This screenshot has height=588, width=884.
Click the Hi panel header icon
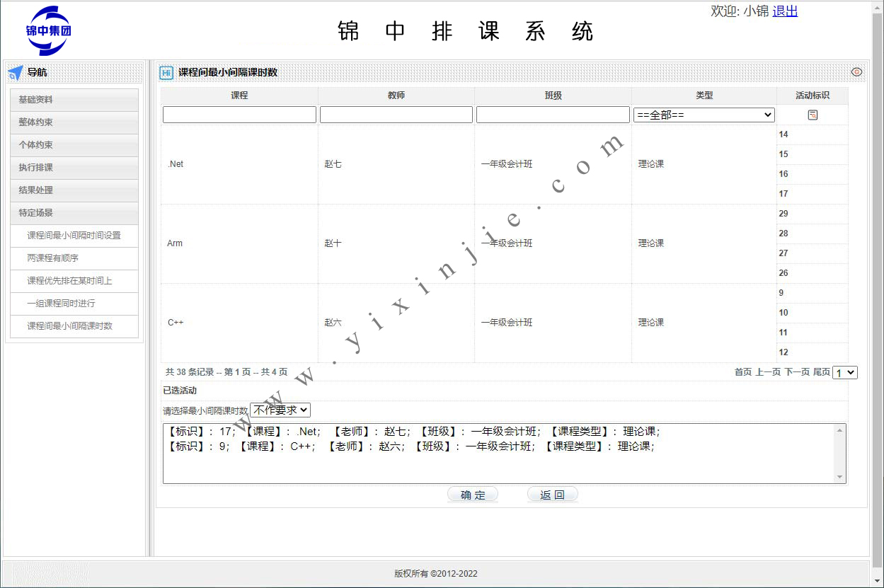pyautogui.click(x=166, y=72)
